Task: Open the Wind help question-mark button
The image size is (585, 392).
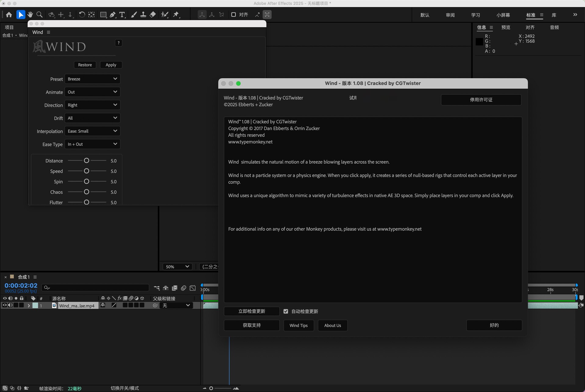Action: coord(119,43)
